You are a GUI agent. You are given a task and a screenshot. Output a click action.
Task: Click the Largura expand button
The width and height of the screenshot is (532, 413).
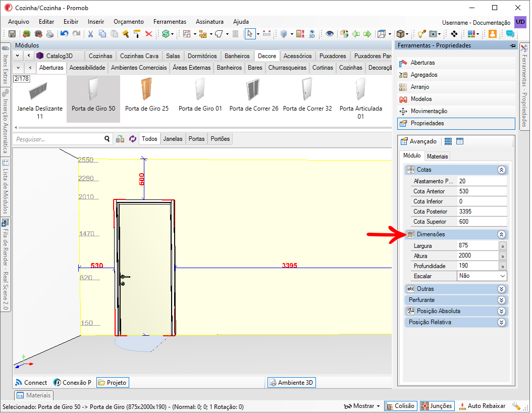(x=503, y=246)
